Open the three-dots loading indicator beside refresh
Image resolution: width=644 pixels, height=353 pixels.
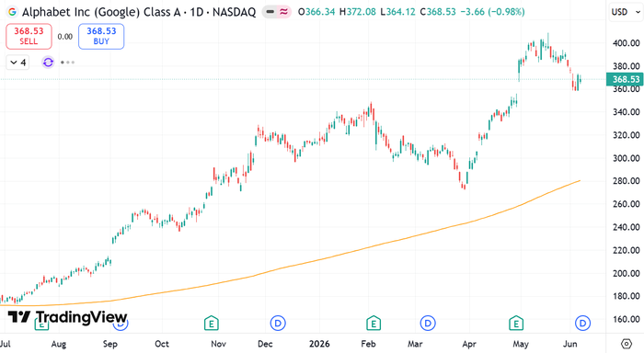pos(67,63)
